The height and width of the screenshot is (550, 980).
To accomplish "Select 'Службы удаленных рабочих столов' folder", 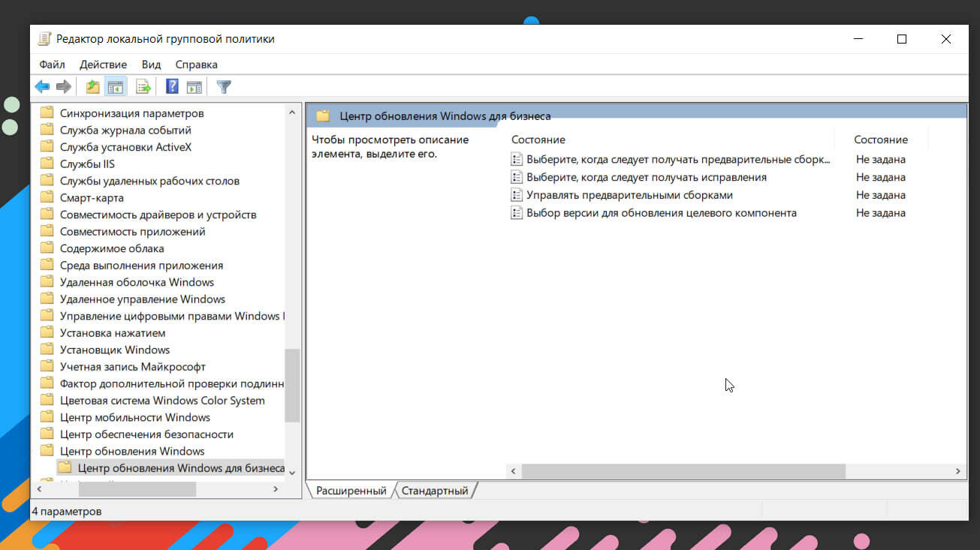I will point(149,181).
